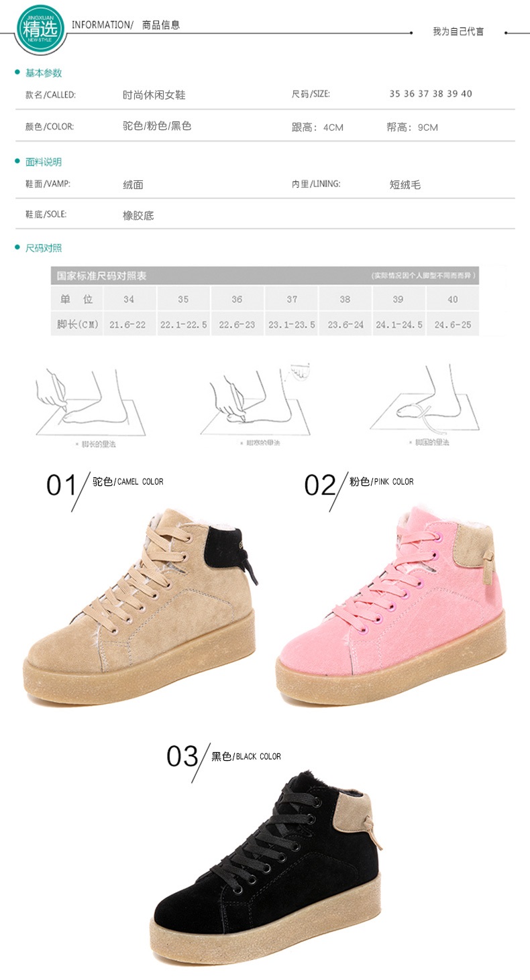Click the size list 35 36 37 38 39 40
530x980 pixels.
click(x=431, y=94)
